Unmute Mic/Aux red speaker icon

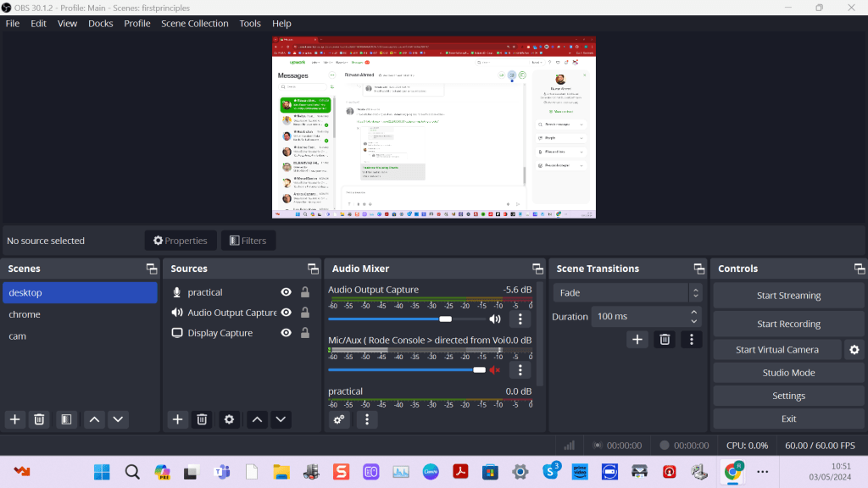[x=495, y=369]
